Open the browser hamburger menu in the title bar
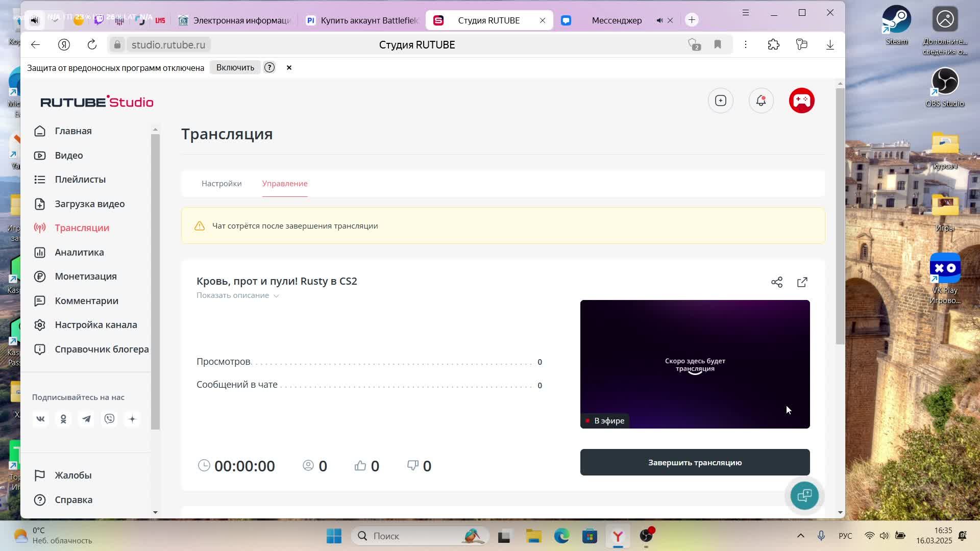 746,13
